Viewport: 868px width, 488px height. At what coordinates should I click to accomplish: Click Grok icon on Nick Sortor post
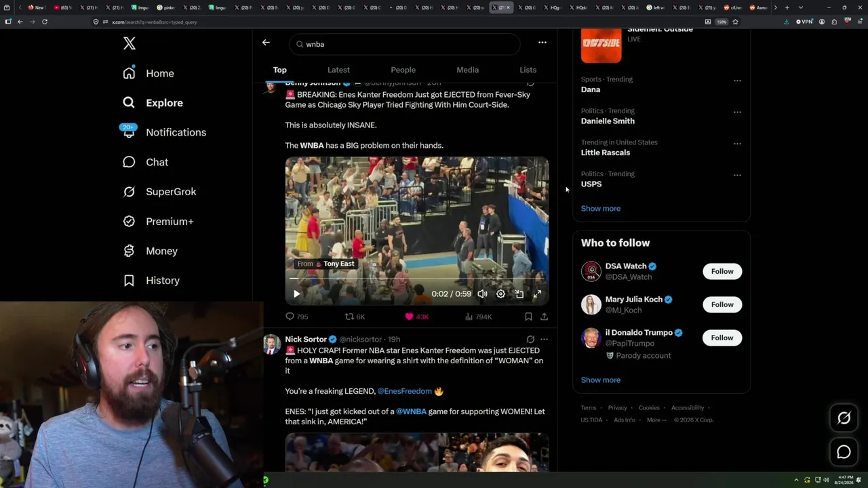[530, 339]
